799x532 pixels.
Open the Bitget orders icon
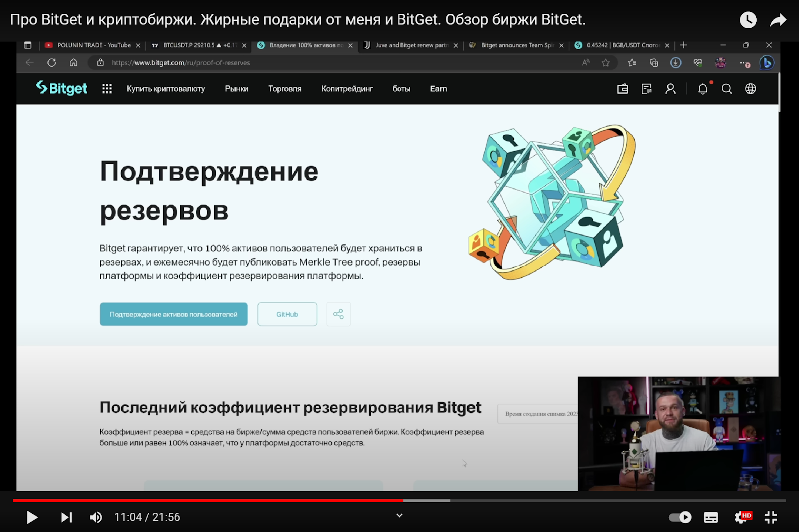(x=647, y=89)
